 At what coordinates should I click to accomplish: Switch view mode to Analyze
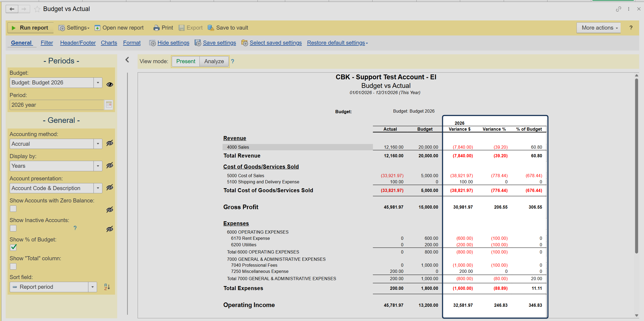[214, 61]
